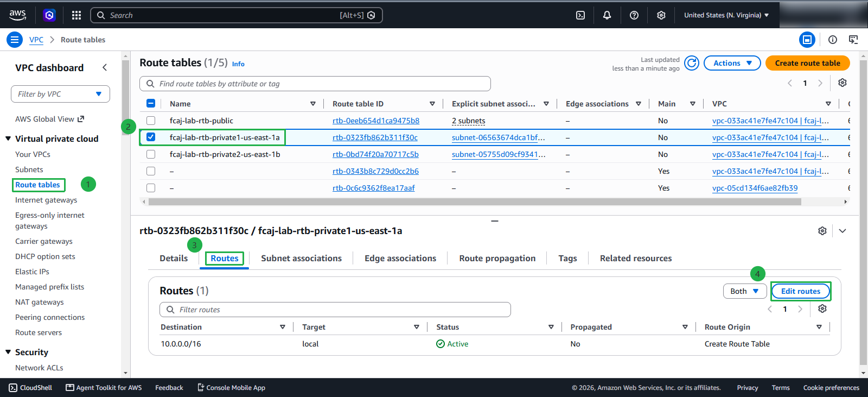
Task: Go to NAT gateways in sidebar
Action: tap(40, 302)
